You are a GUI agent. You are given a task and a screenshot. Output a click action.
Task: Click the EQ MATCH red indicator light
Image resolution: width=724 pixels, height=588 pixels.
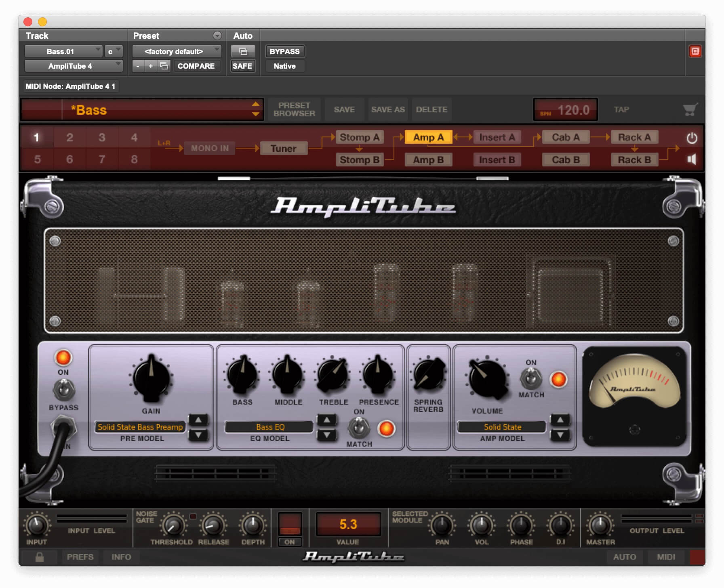point(386,428)
